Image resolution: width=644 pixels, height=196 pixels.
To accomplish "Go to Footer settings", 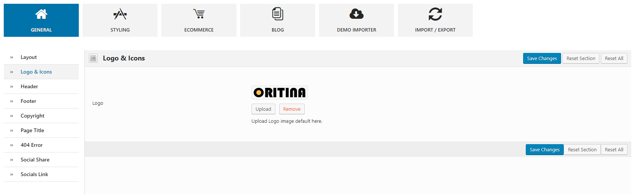I will [x=41, y=101].
